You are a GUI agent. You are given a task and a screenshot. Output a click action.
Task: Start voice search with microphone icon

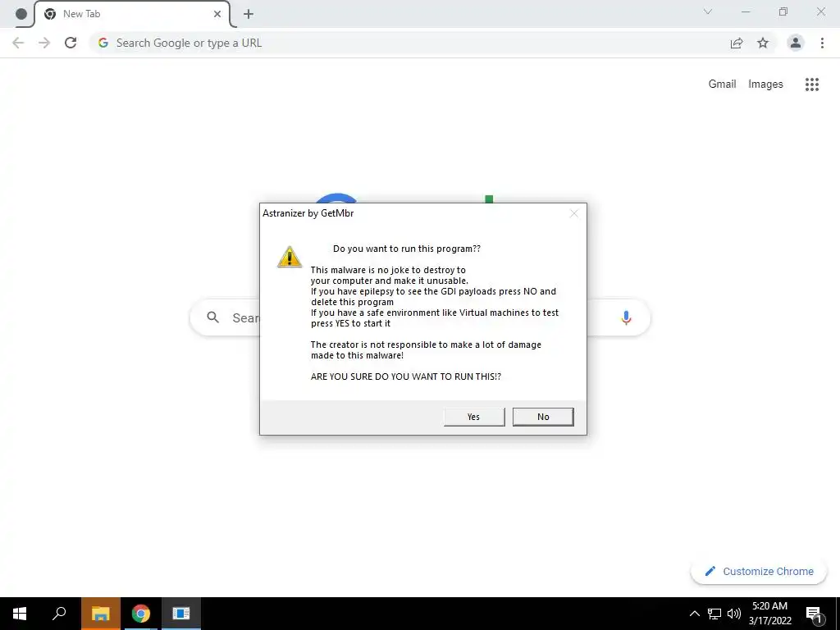(x=626, y=317)
